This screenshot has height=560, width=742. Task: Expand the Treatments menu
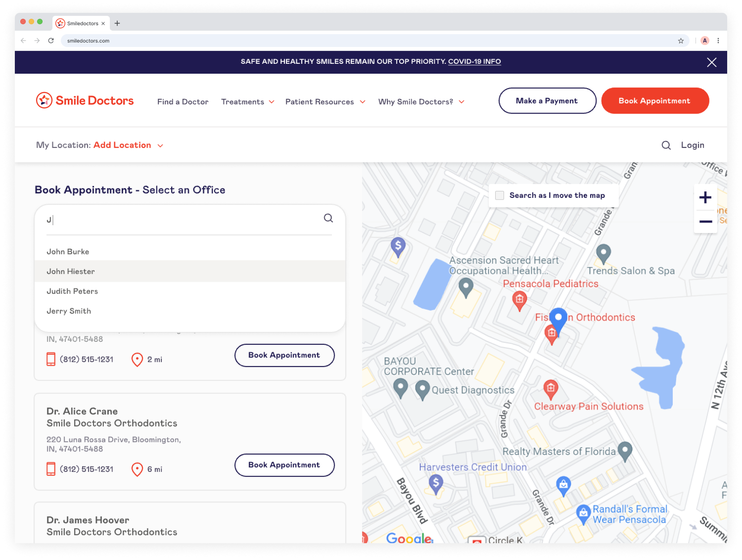coord(247,101)
